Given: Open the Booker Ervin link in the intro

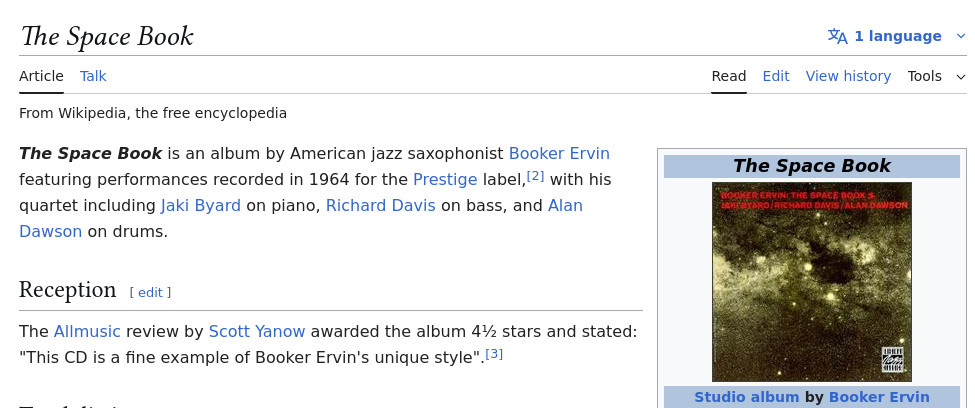Looking at the screenshot, I should click(559, 153).
